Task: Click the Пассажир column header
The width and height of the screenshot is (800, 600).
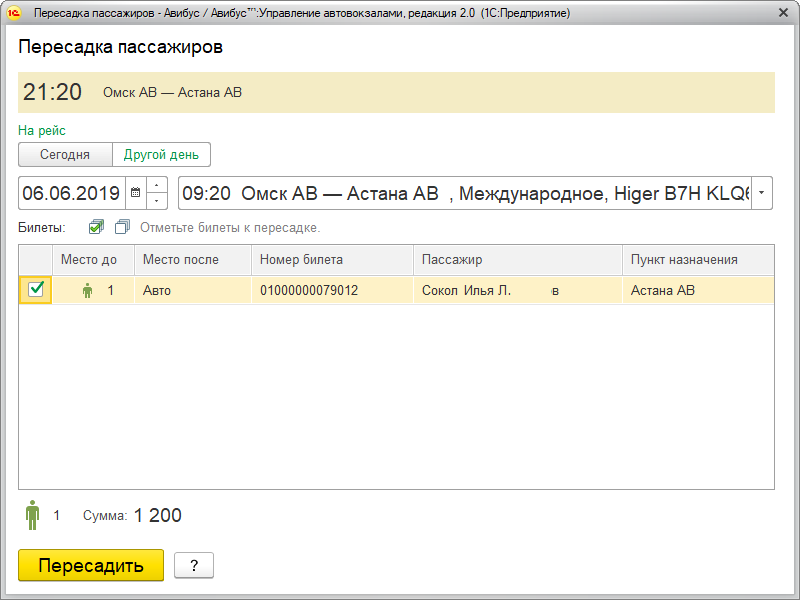Action: point(517,260)
